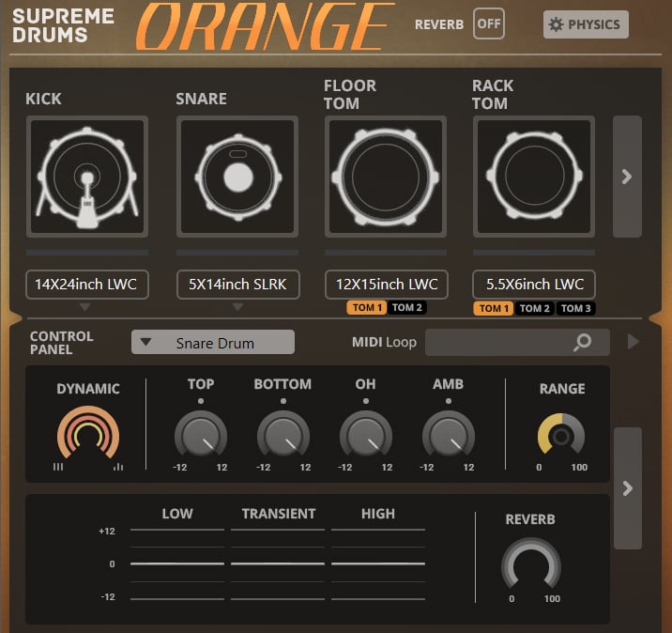Select TOM 2 under Floor Tom
Viewport: 672px width, 633px height.
[407, 308]
